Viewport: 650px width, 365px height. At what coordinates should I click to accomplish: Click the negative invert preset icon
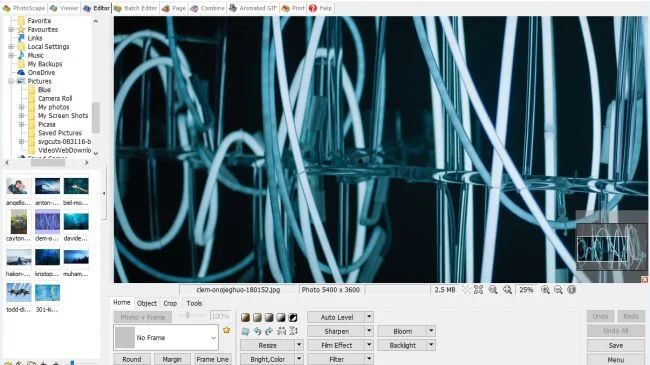click(x=293, y=317)
